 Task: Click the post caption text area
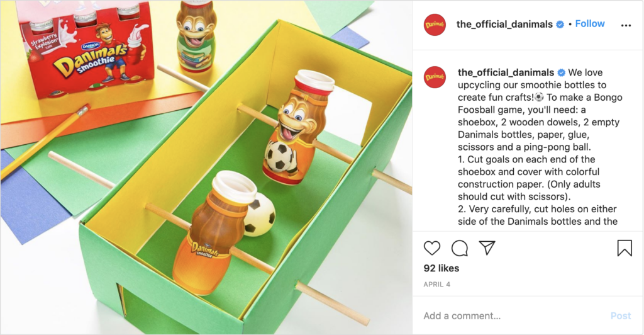click(540, 147)
